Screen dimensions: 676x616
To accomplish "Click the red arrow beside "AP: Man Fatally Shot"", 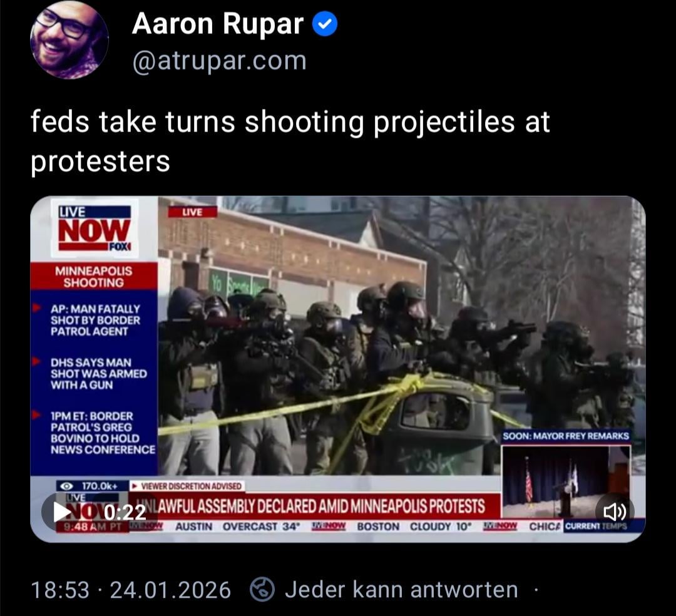I will pyautogui.click(x=37, y=308).
